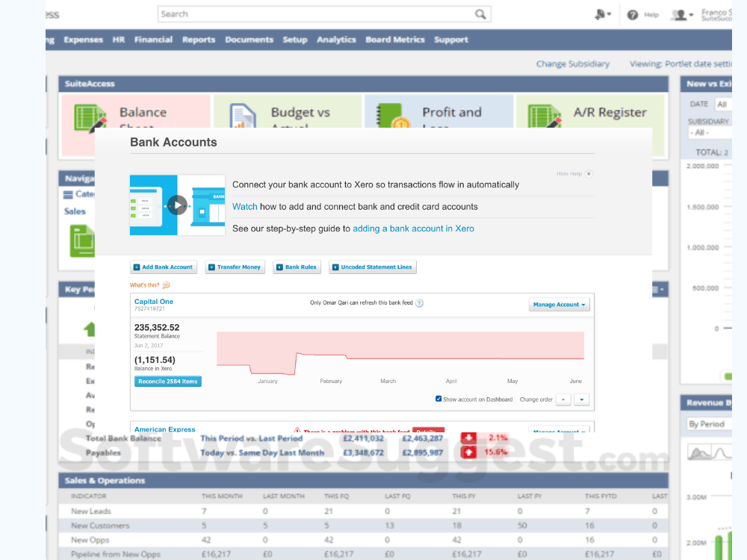Move Capital One account down in order
This screenshot has height=560, width=747.
582,399
